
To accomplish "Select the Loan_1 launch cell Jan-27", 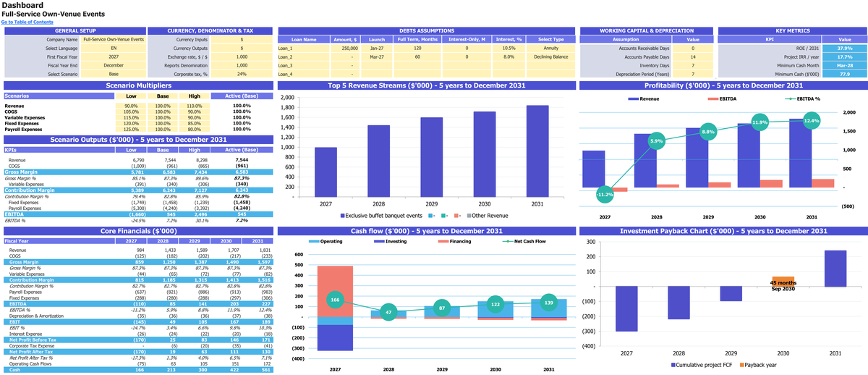I will point(377,48).
